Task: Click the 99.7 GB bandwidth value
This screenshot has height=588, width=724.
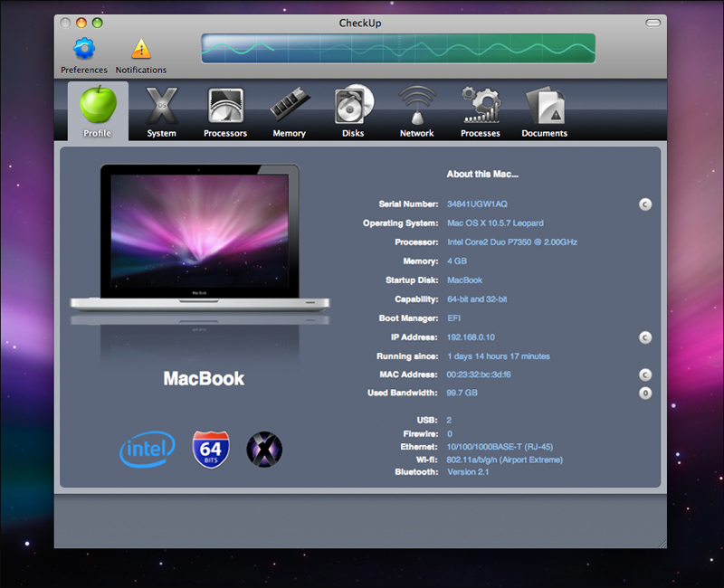Action: pyautogui.click(x=462, y=393)
